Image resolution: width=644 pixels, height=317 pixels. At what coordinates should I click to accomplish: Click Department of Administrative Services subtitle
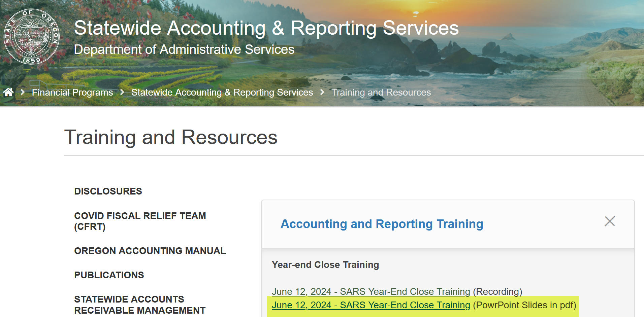(184, 49)
